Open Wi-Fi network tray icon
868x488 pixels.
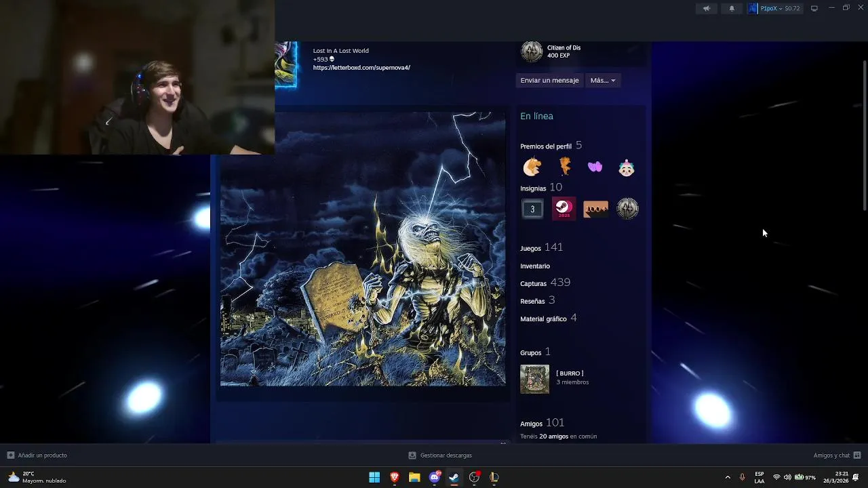coord(776,477)
